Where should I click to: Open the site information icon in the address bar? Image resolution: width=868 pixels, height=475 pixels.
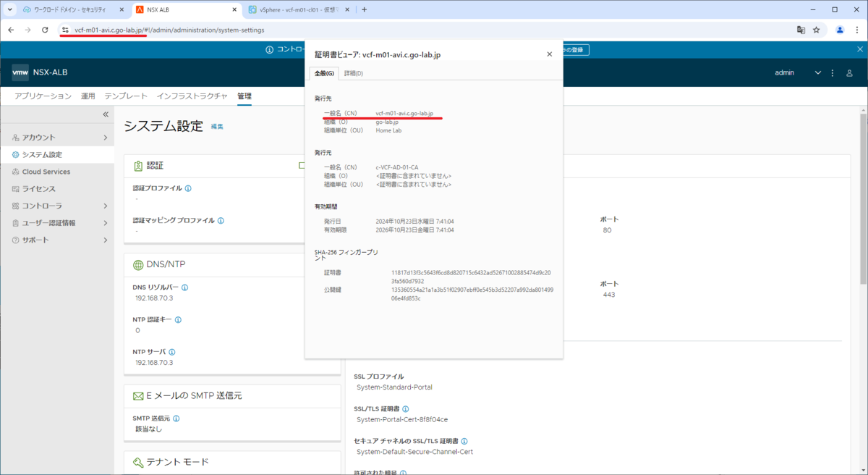65,30
